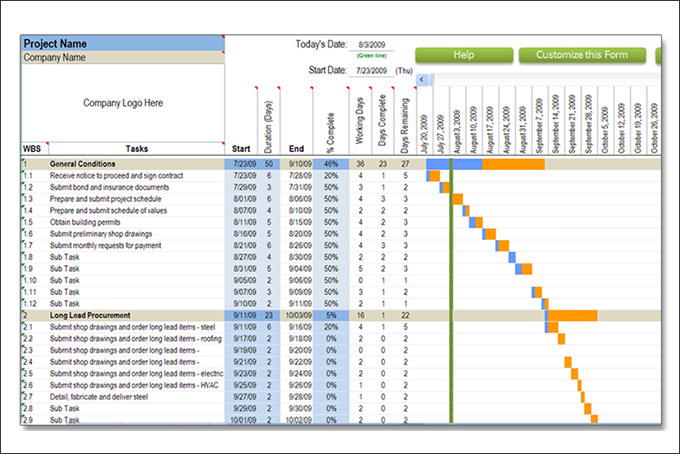Click the Company Name cell

click(121, 58)
